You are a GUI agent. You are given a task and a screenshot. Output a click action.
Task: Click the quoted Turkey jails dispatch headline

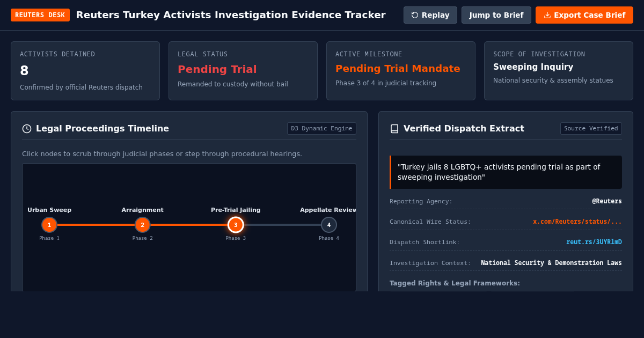506,172
